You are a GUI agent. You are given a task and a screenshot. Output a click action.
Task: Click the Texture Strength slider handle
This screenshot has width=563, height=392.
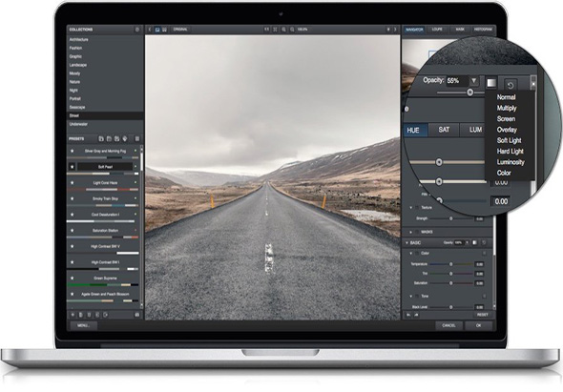(x=451, y=218)
